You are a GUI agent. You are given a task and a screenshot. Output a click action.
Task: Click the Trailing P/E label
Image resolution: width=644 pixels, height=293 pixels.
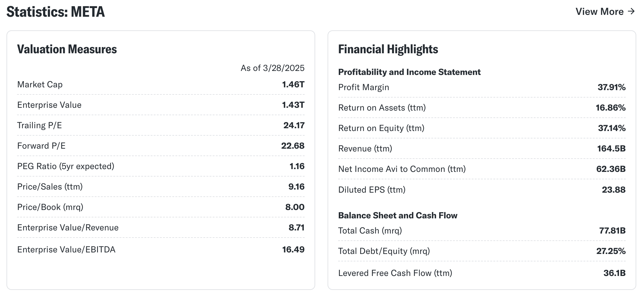pyautogui.click(x=40, y=125)
